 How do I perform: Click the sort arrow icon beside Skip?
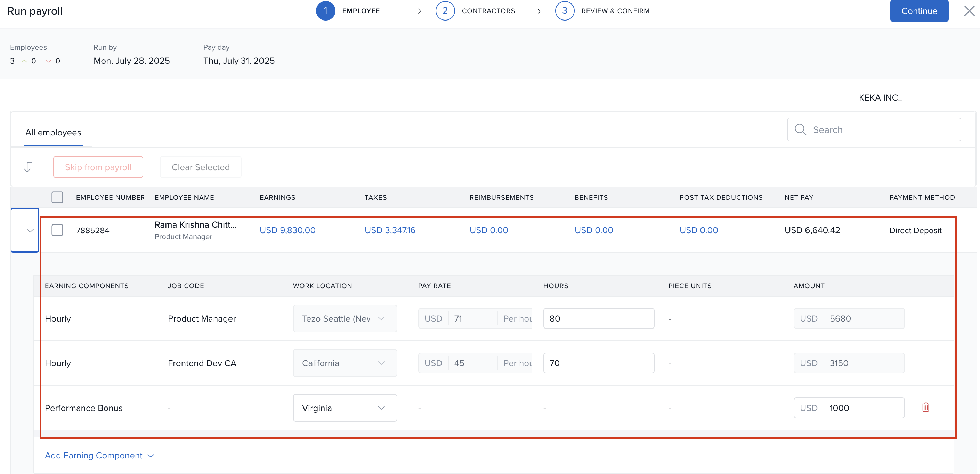(28, 167)
